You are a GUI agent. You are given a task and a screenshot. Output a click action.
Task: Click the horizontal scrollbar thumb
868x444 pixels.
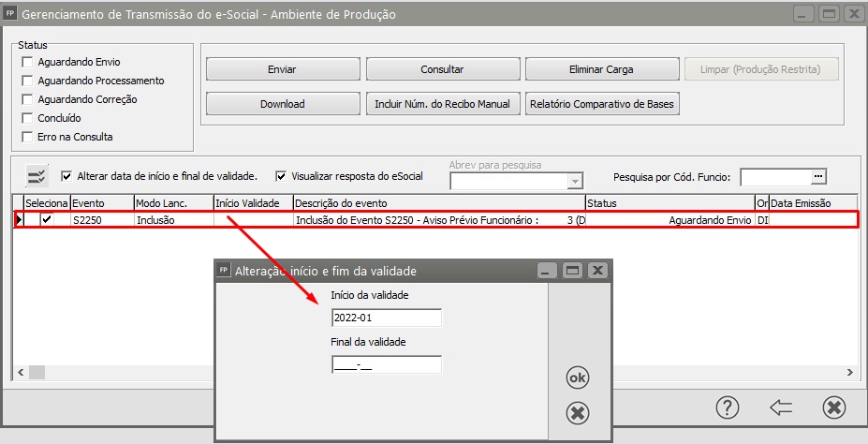coord(37,373)
